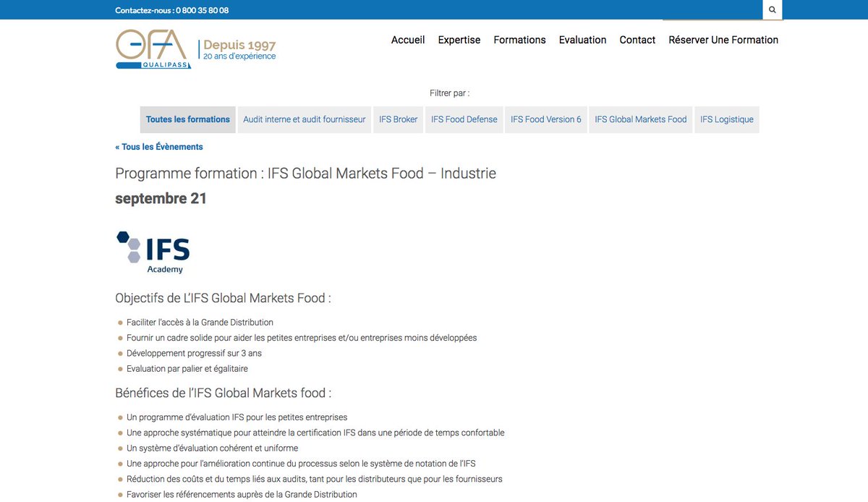Click bullet Une approche systématique pour atteindre
Screen dimensions: 868x502
coord(315,433)
